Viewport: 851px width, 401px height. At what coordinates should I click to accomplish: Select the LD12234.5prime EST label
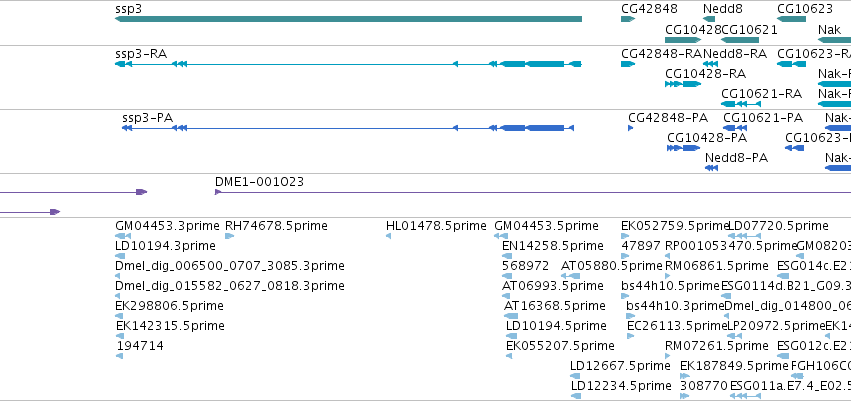tap(621, 386)
